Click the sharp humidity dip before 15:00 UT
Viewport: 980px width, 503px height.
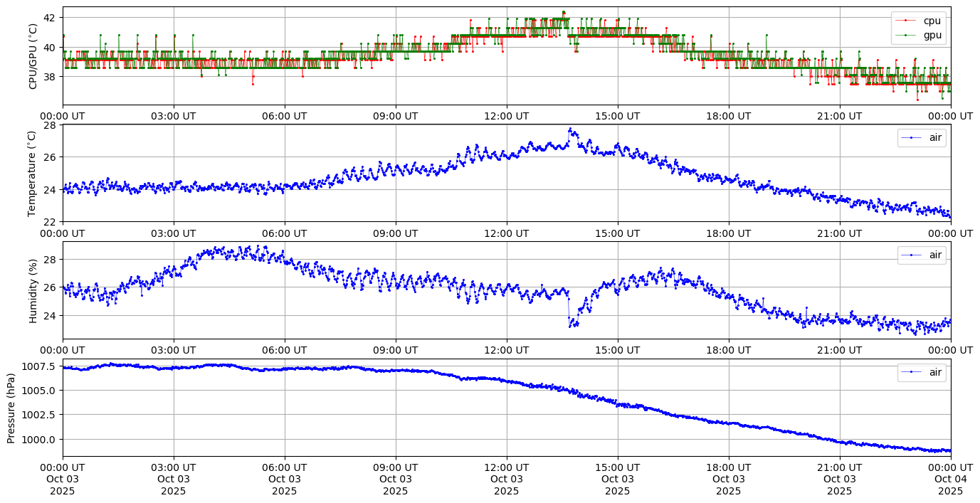point(571,324)
